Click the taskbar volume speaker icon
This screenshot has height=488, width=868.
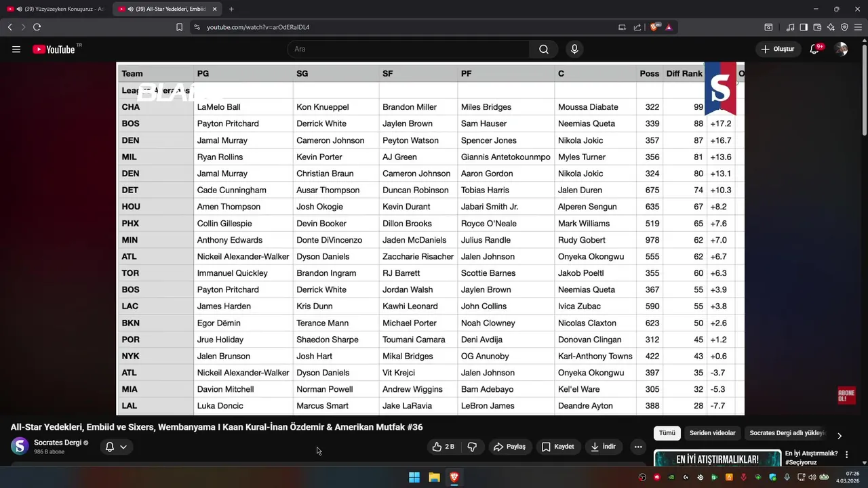812,477
